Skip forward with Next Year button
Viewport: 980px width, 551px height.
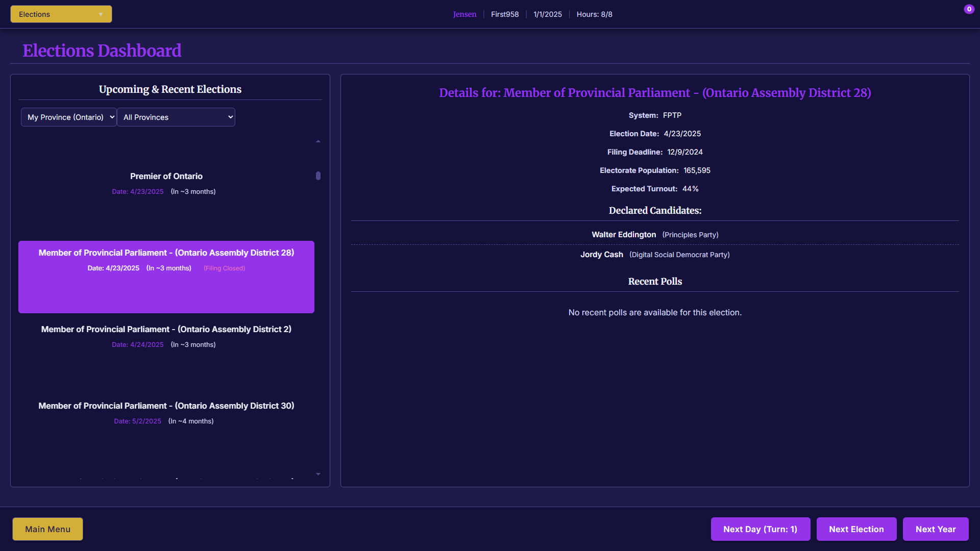click(935, 529)
